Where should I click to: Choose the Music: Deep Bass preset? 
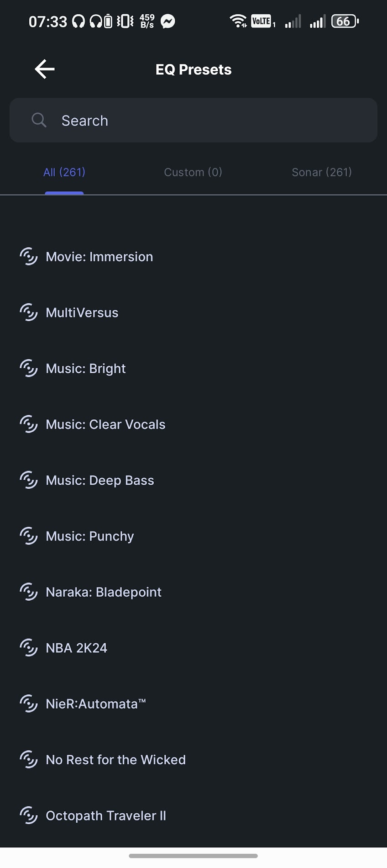[100, 480]
